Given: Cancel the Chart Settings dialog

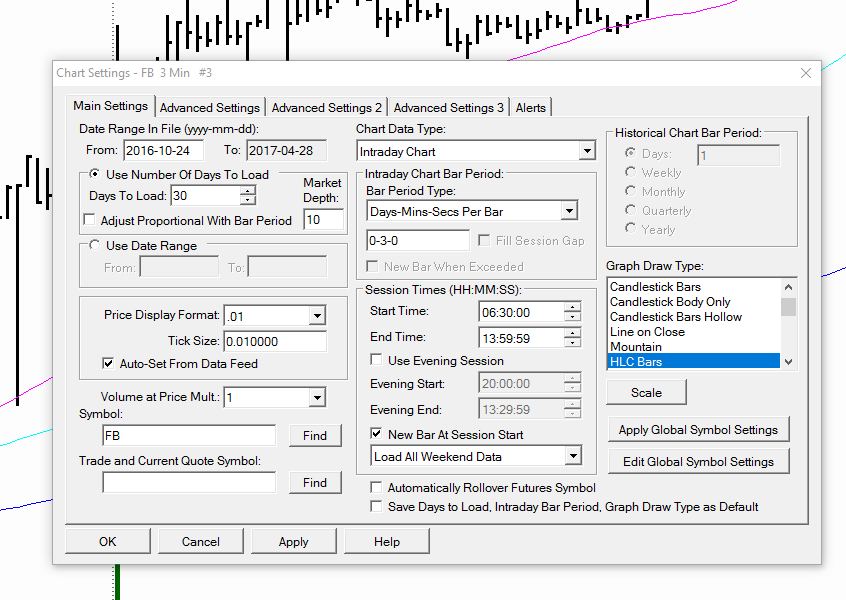Looking at the screenshot, I should pyautogui.click(x=201, y=541).
